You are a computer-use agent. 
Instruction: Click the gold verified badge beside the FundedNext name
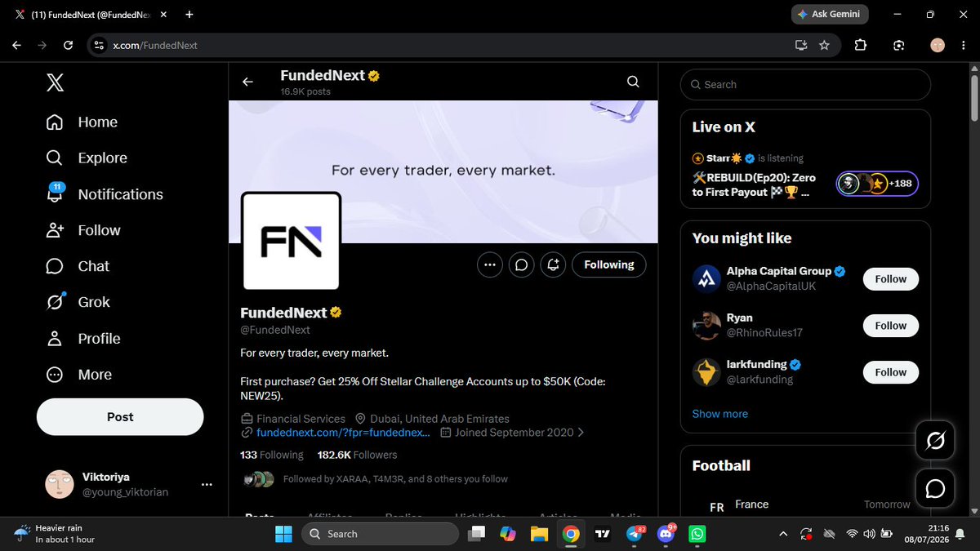click(x=336, y=313)
